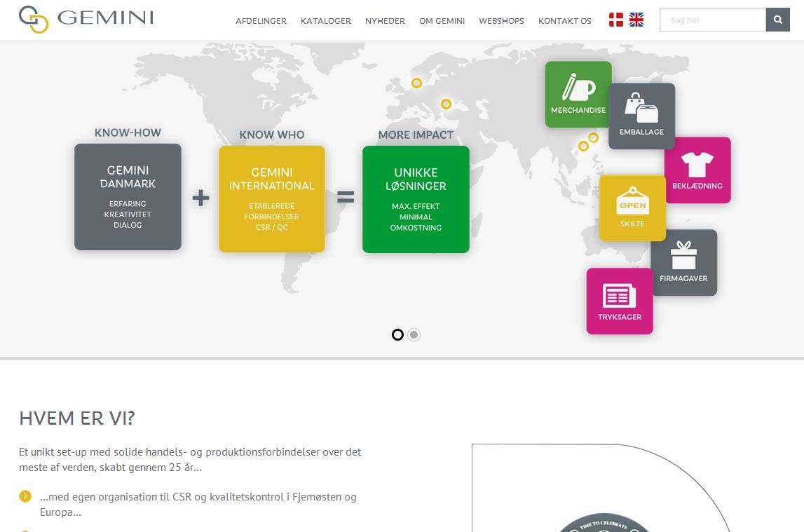Select first carousel slide indicator
Image resolution: width=804 pixels, height=532 pixels.
(397, 334)
